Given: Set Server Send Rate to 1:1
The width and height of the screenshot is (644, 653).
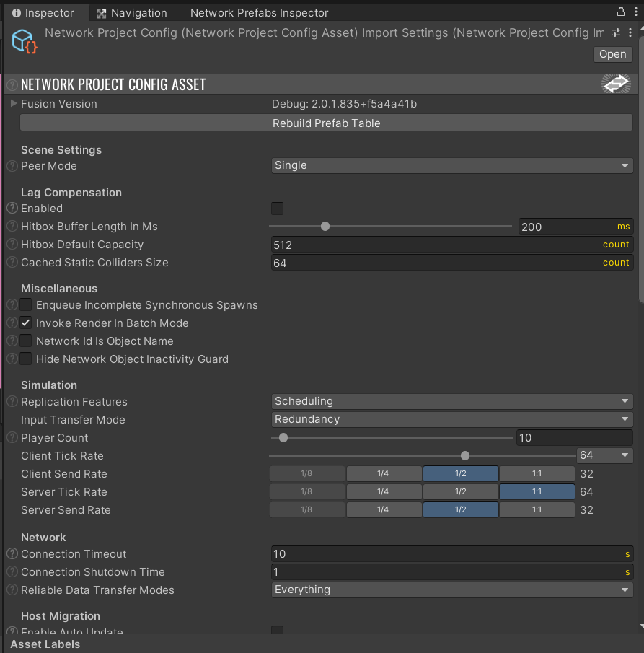Looking at the screenshot, I should pyautogui.click(x=537, y=509).
